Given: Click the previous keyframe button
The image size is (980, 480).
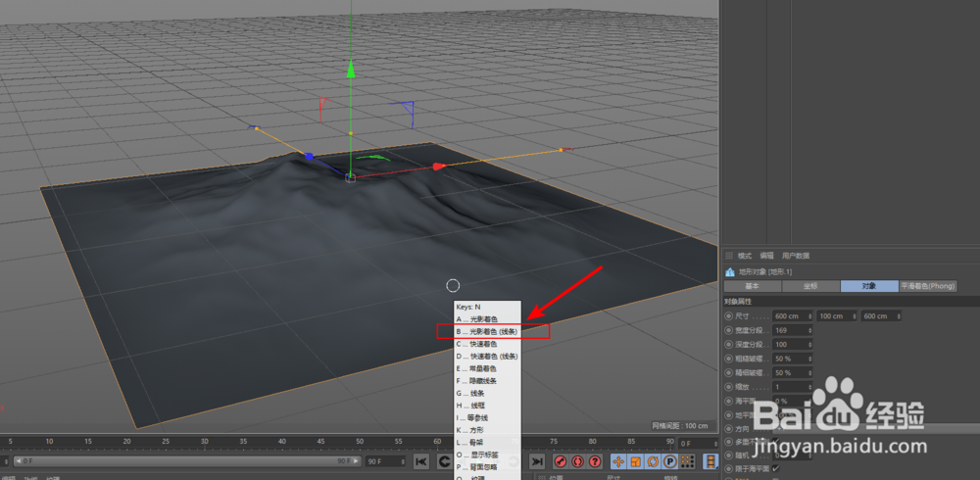Looking at the screenshot, I should (x=444, y=461).
